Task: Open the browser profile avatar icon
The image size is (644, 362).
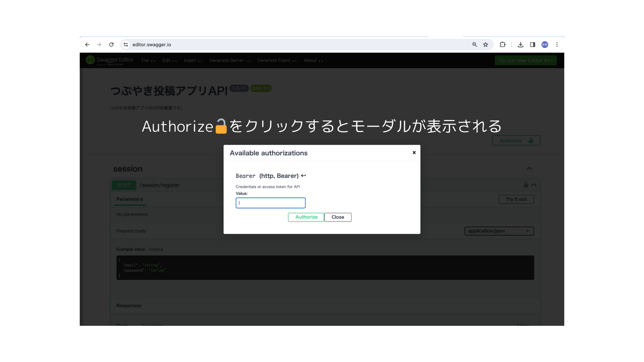Action: point(544,44)
